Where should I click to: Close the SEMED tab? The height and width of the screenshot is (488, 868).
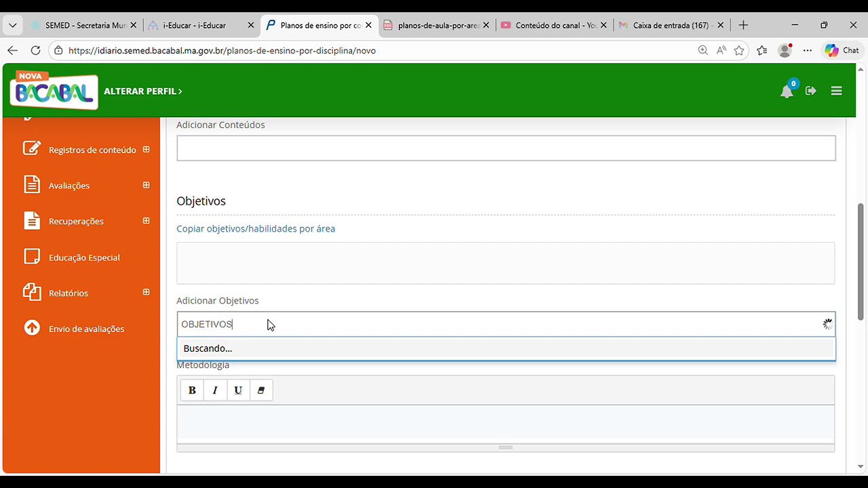click(134, 25)
